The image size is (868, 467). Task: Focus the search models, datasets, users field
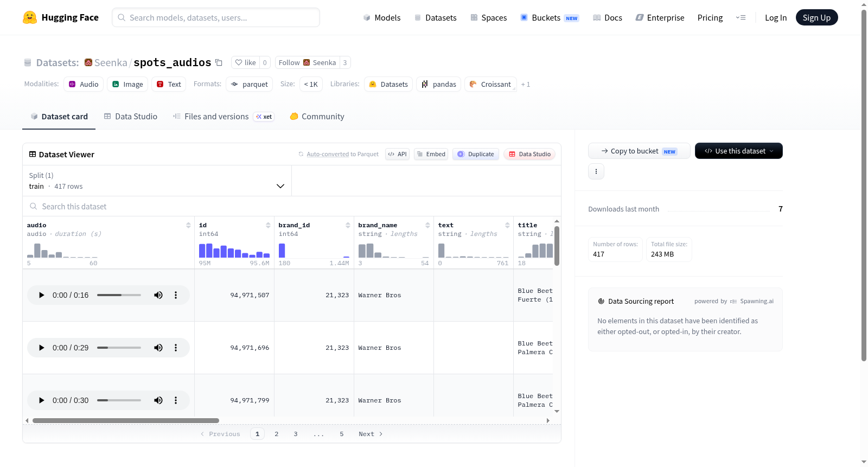click(x=216, y=17)
